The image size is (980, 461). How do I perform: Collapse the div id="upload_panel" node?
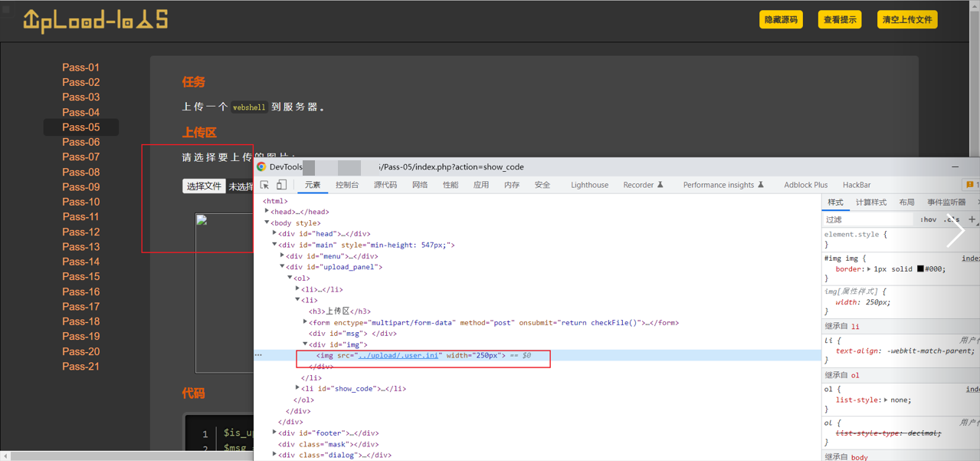tap(282, 267)
